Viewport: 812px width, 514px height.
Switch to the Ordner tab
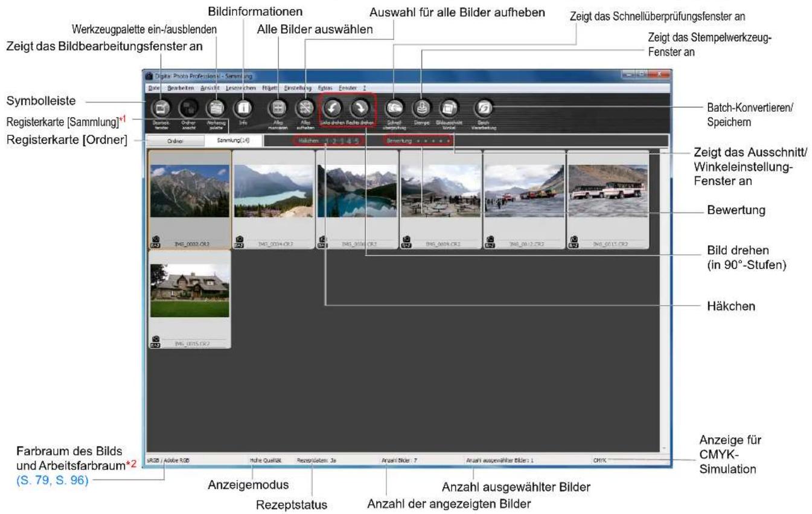pyautogui.click(x=176, y=141)
